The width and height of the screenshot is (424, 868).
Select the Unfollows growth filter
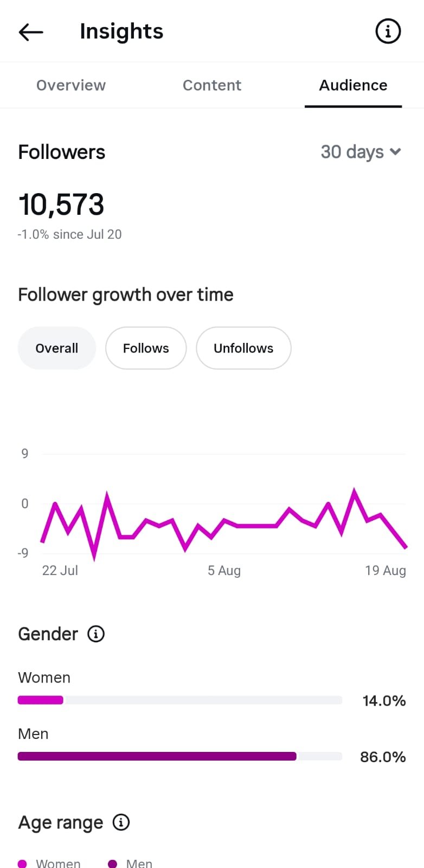(243, 348)
